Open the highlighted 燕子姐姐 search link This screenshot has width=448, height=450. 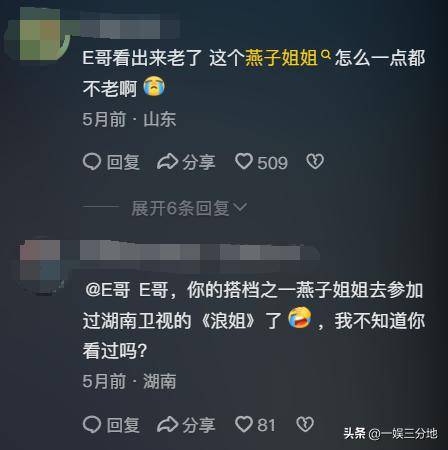click(281, 58)
